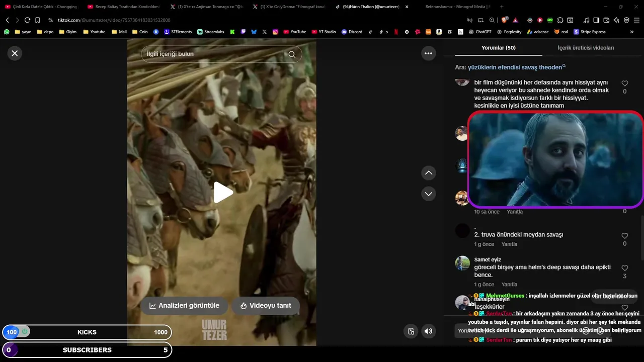Go to next video with down chevron

(x=428, y=194)
